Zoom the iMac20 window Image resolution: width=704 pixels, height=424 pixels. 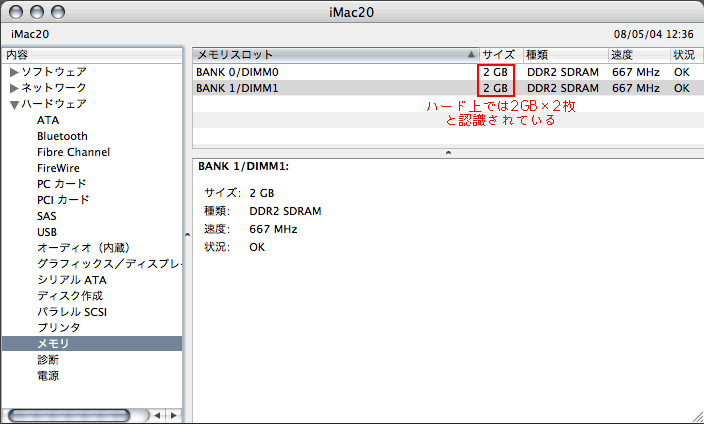coord(58,12)
